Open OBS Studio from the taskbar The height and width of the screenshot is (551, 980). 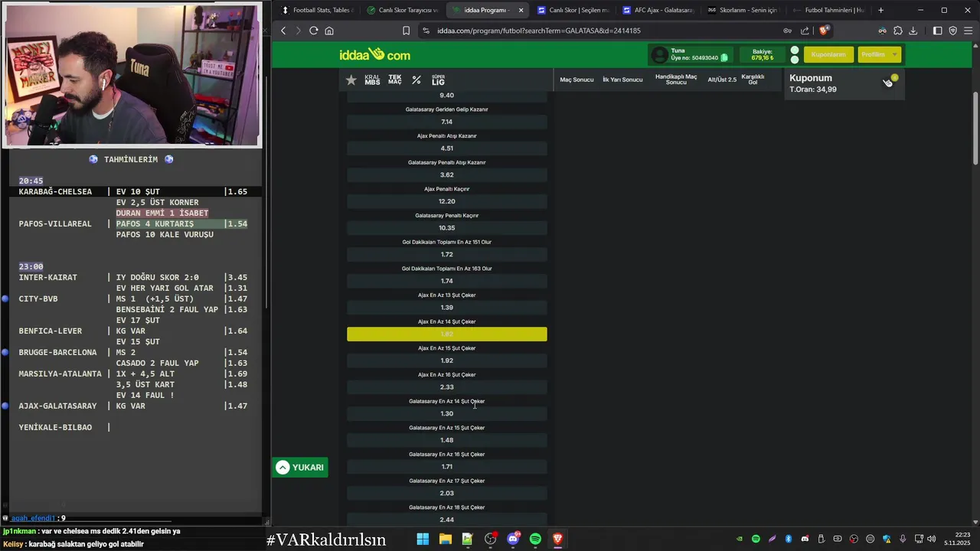click(490, 539)
